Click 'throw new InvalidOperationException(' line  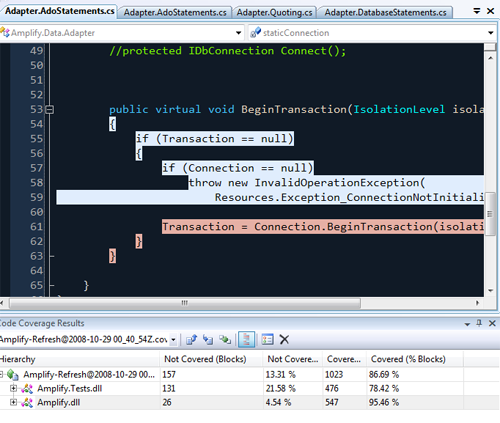(307, 183)
